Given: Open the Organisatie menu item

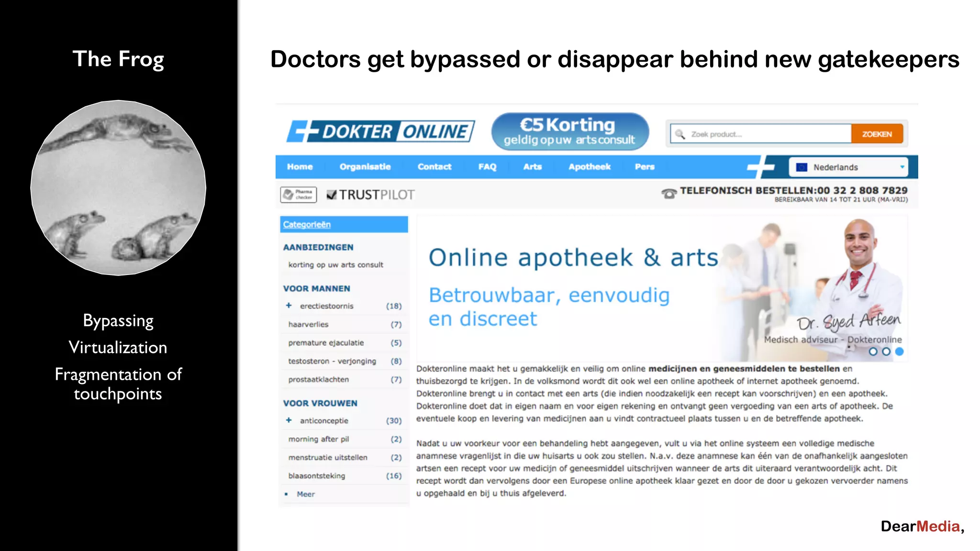Looking at the screenshot, I should point(365,167).
